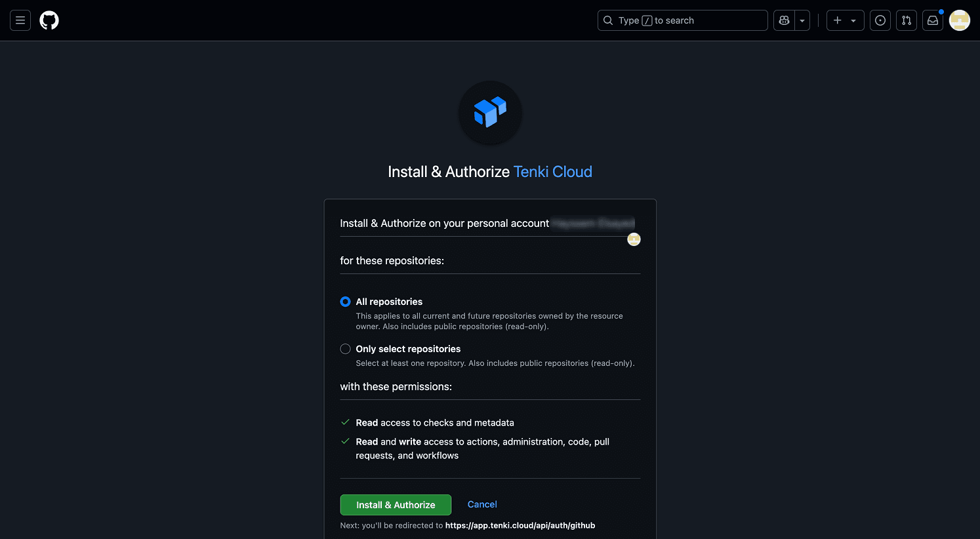The height and width of the screenshot is (539, 980).
Task: Click text 'Read access to checks and metadata'
Action: [435, 423]
